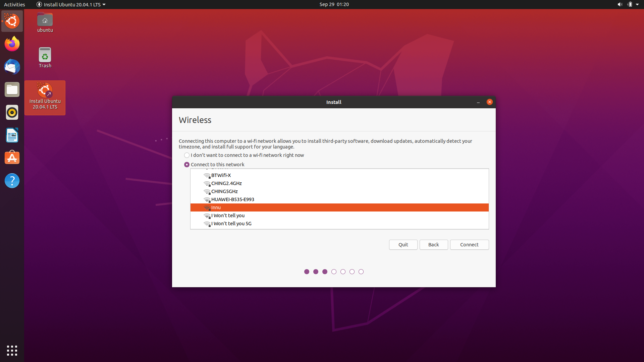Click the Back button to go back

click(433, 244)
